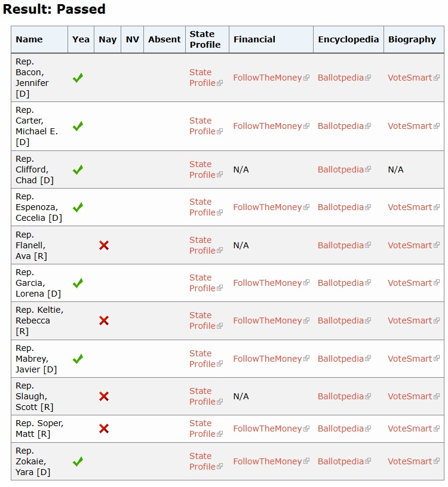The height and width of the screenshot is (487, 448).
Task: Open VoteSmart link for Carter, Michael E.
Action: (x=413, y=126)
